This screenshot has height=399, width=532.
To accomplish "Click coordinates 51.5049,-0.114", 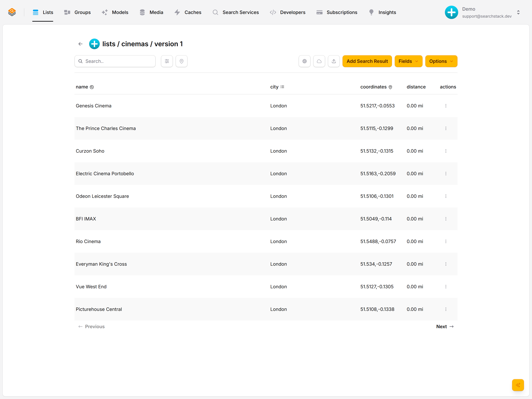I will 376,219.
